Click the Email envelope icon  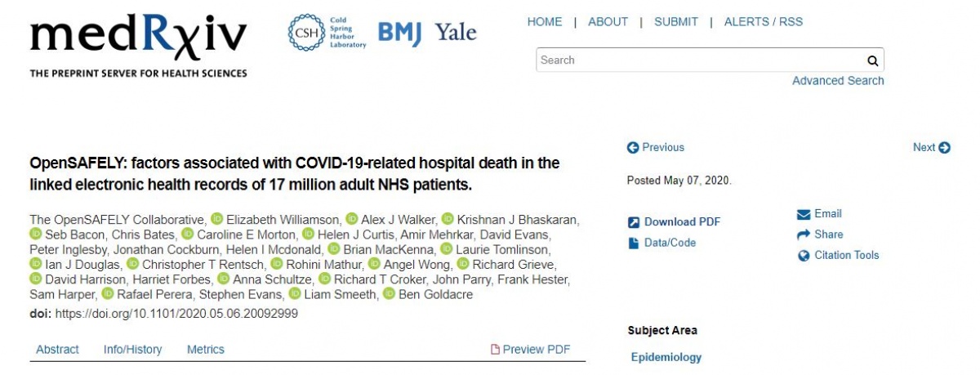[804, 214]
